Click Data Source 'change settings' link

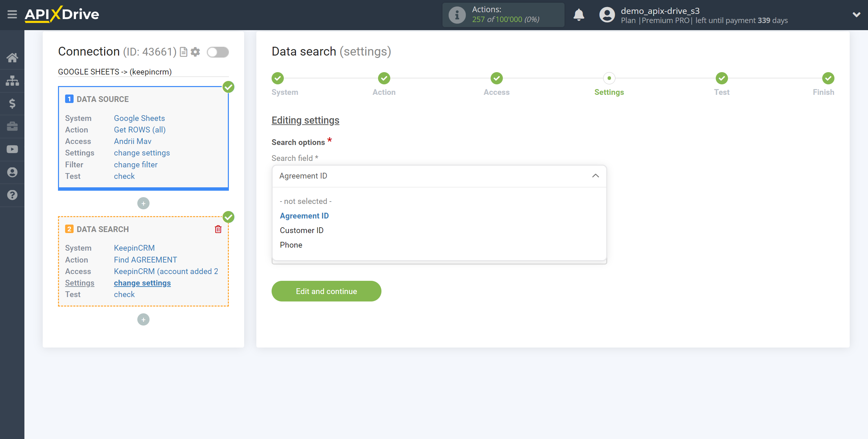(142, 153)
